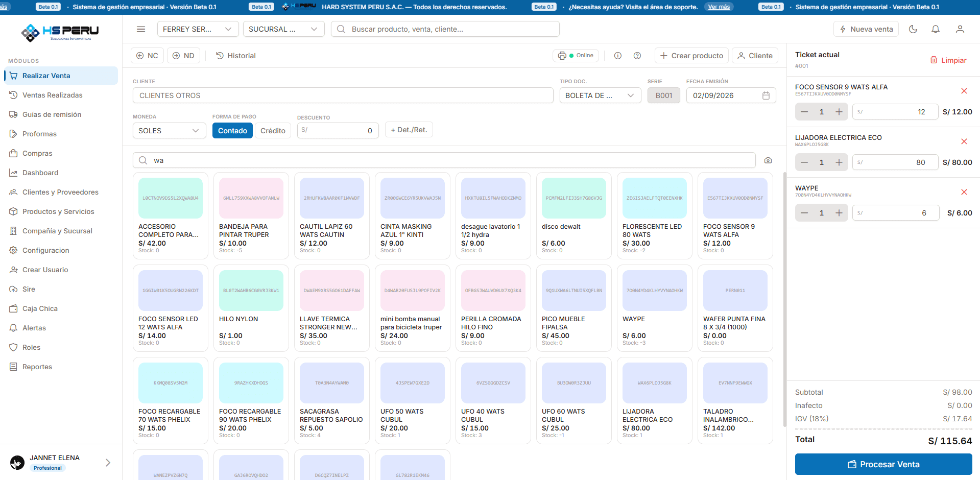Open Compras module
The image size is (980, 480).
pyautogui.click(x=61, y=153)
